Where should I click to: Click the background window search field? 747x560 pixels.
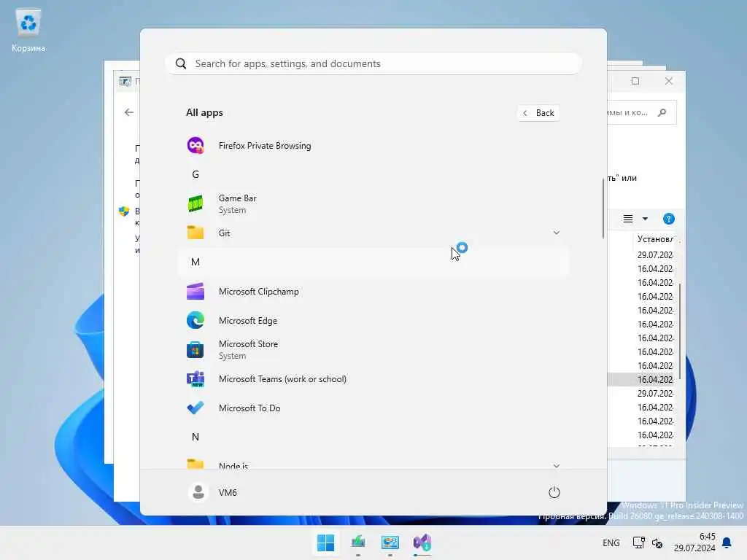coord(641,112)
